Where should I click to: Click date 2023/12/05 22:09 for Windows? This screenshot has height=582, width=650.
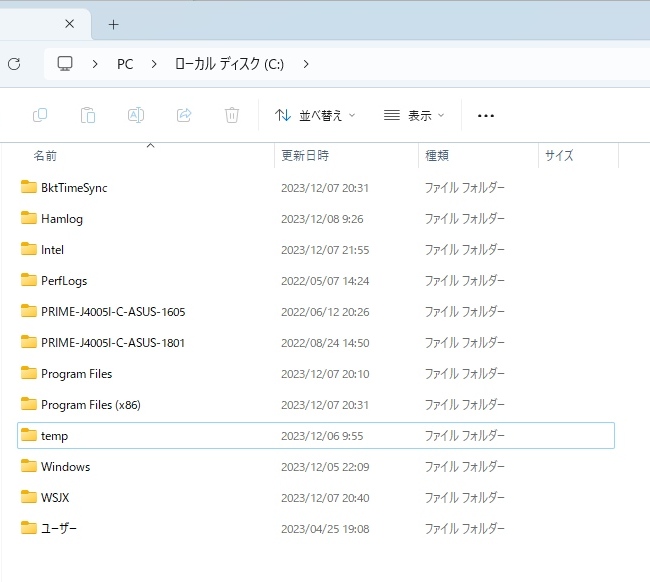coord(325,467)
